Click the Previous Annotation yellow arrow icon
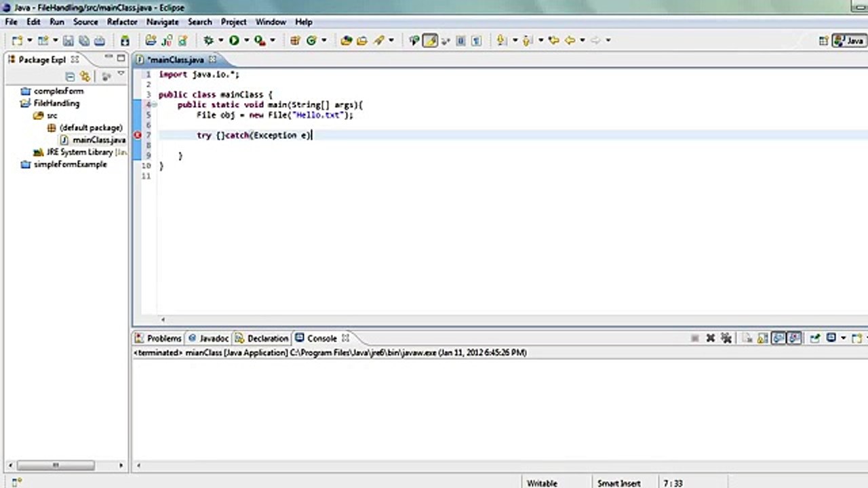868x488 pixels. coord(527,41)
